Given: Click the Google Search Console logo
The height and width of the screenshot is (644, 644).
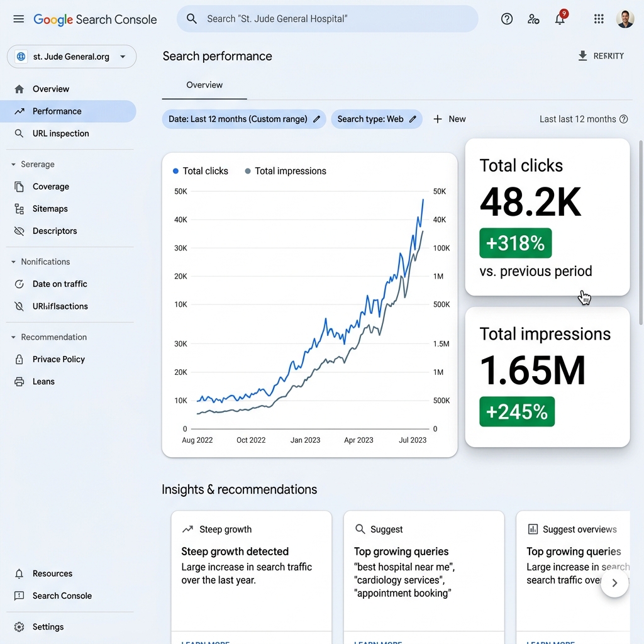Looking at the screenshot, I should [95, 19].
